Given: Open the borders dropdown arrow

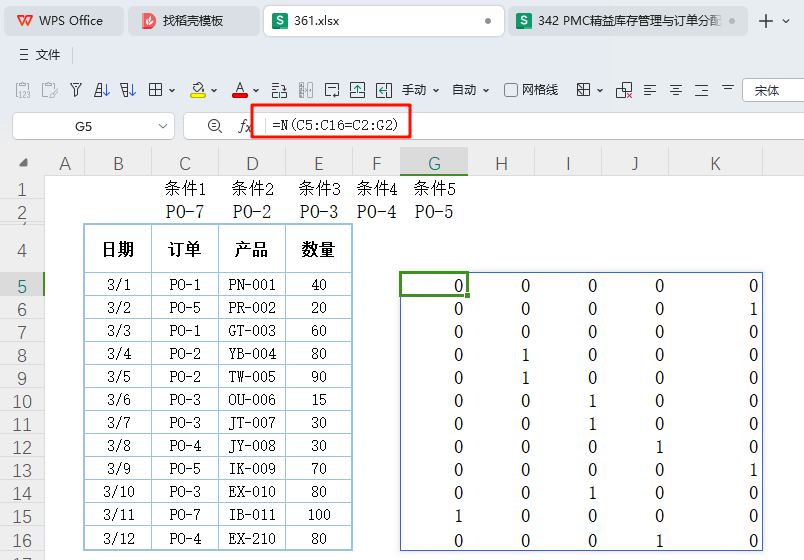Looking at the screenshot, I should click(172, 91).
